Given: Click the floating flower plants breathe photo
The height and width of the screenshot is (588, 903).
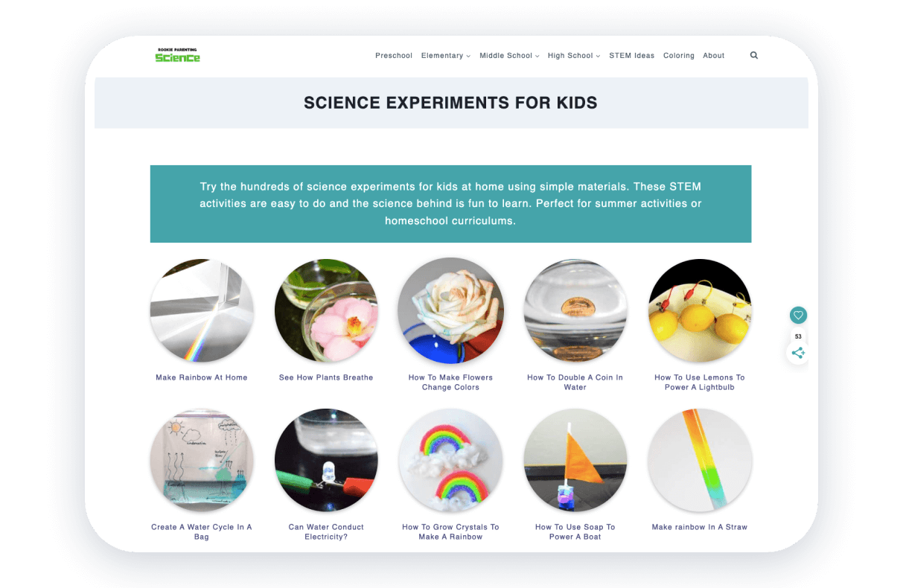Looking at the screenshot, I should 326,310.
